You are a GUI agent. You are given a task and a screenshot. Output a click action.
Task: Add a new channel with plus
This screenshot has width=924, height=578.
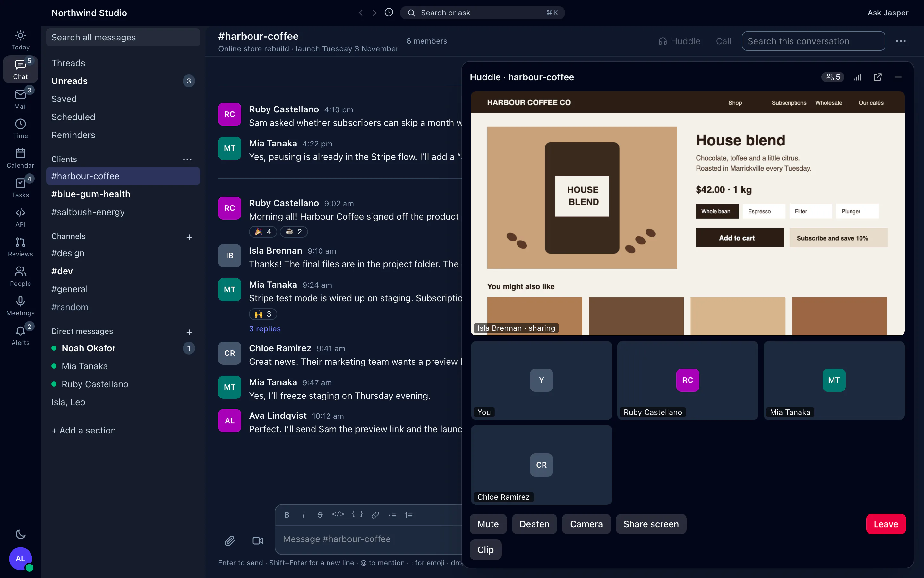tap(189, 237)
